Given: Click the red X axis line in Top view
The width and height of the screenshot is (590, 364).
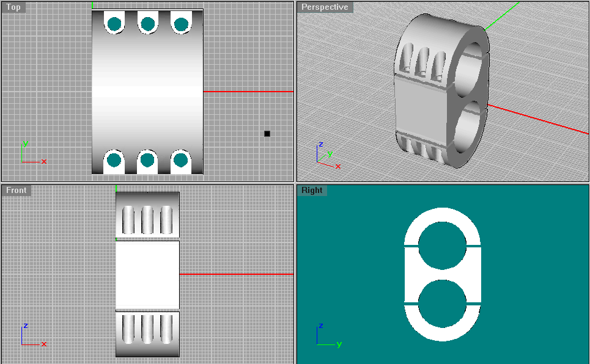Looking at the screenshot, I should [x=248, y=92].
